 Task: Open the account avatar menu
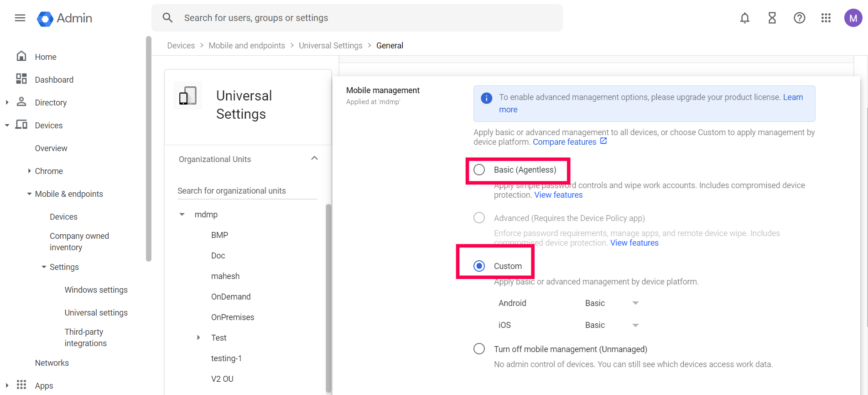pos(852,18)
